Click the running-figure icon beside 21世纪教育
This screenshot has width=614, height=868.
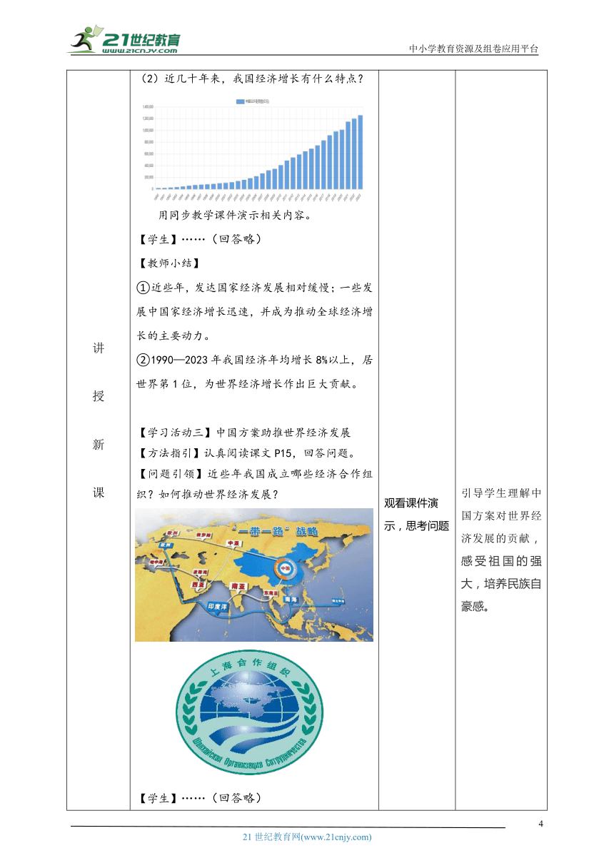(84, 39)
